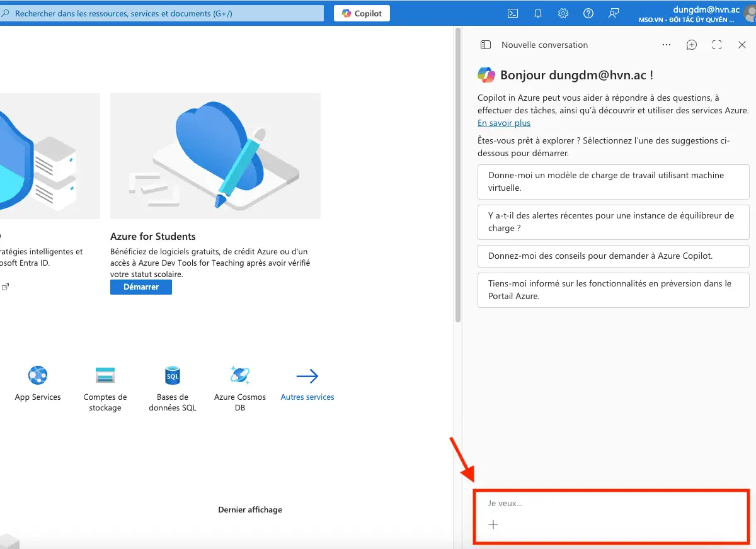Open App Services icon
This screenshot has height=549, width=756.
pos(38,376)
